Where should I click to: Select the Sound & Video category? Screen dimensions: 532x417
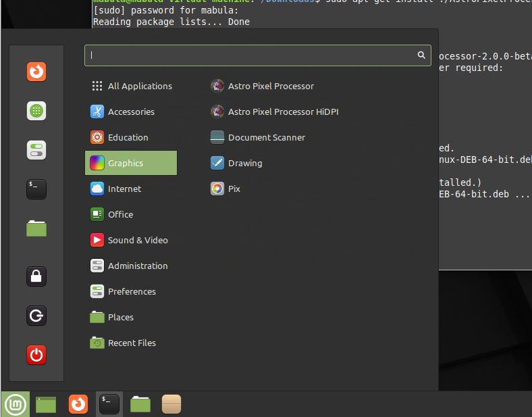click(131, 240)
